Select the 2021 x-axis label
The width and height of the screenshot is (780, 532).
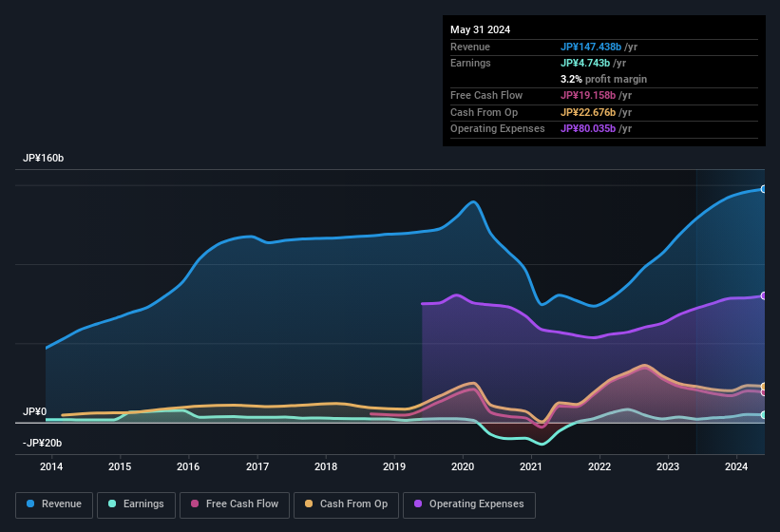pos(531,466)
